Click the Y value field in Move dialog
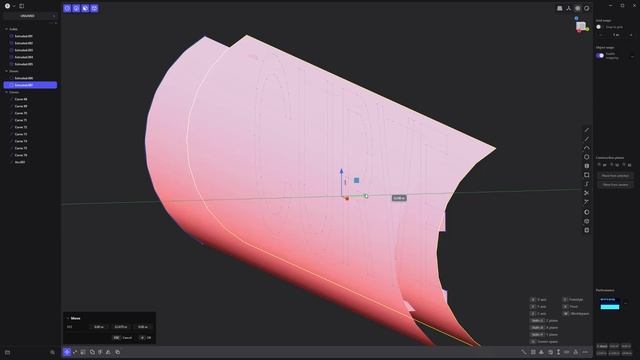 click(120, 327)
